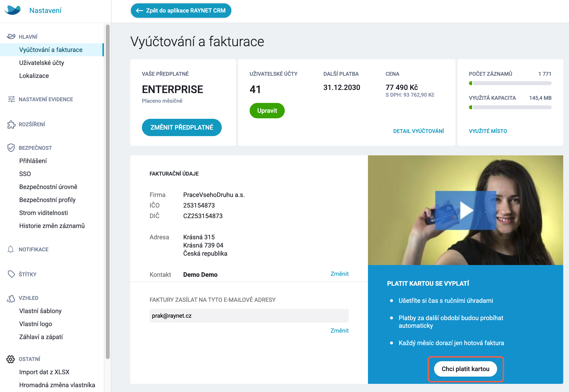Click the Rozšíření puzzle piece icon
The width and height of the screenshot is (569, 392).
tap(11, 124)
